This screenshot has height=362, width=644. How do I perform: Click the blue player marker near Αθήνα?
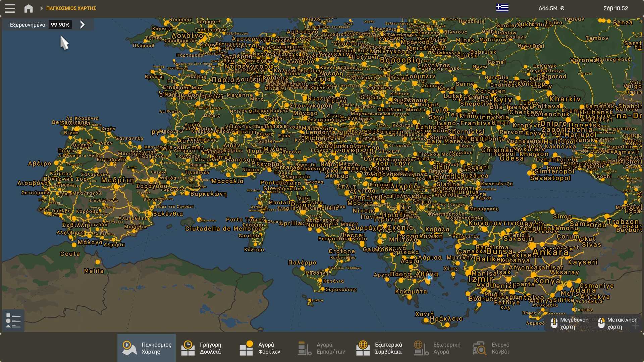tap(430, 277)
